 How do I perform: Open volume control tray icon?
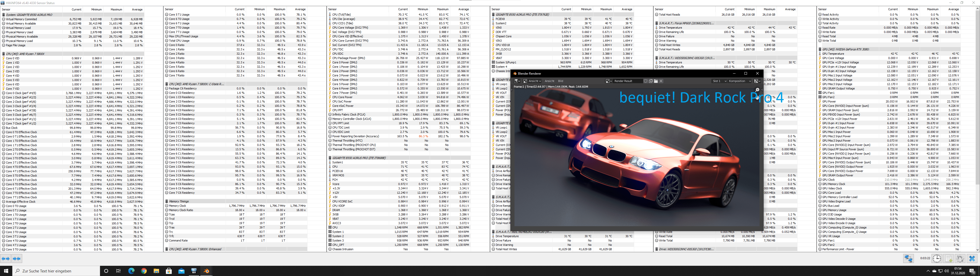(x=947, y=271)
